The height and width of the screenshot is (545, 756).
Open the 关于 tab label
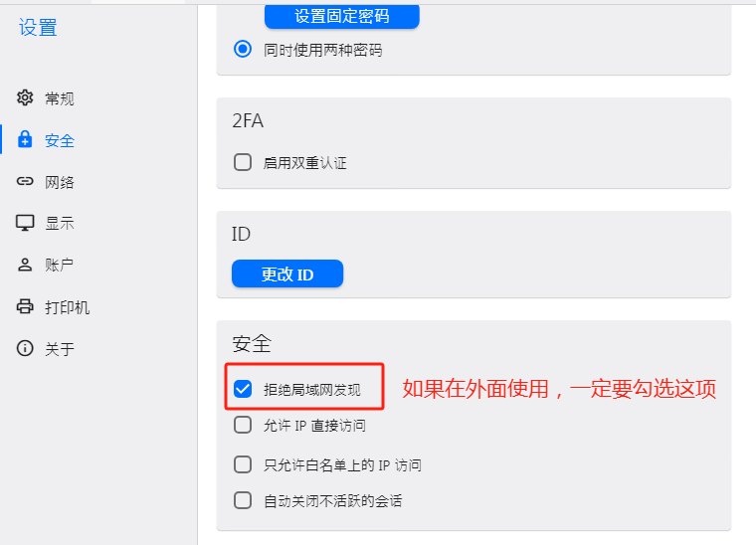click(x=60, y=349)
